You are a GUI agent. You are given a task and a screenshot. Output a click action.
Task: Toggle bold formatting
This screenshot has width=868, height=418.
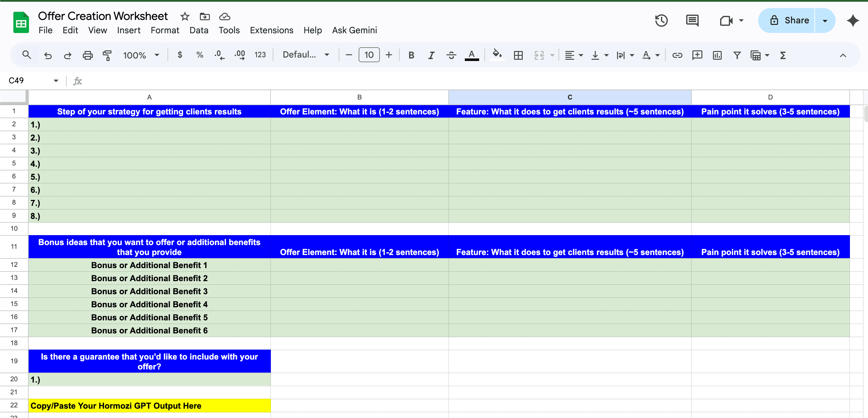point(411,55)
